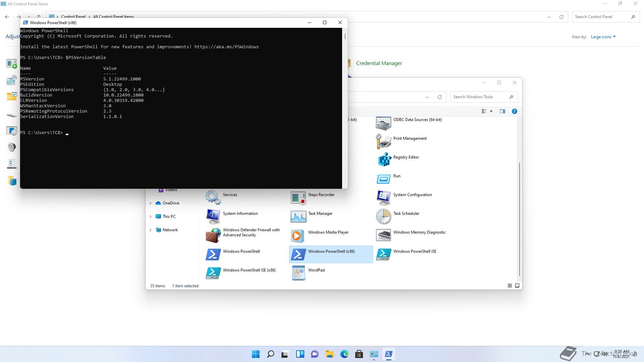Click the Windows Tools vertical scrollbar
Image resolution: width=644 pixels, height=362 pixels.
tap(520, 220)
